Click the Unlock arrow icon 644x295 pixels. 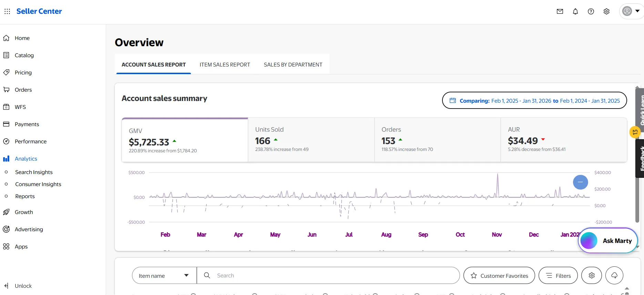pyautogui.click(x=6, y=286)
